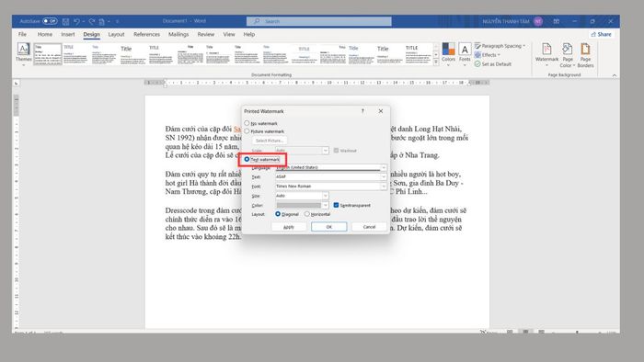This screenshot has height=362, width=644.
Task: Switch to the Review tab
Action: click(206, 34)
